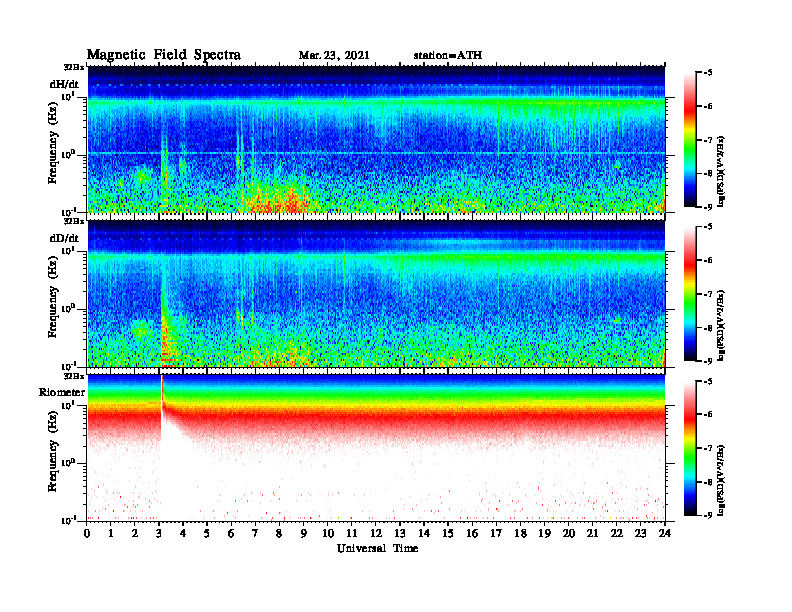Click the hour 15 tick label

pyautogui.click(x=448, y=533)
